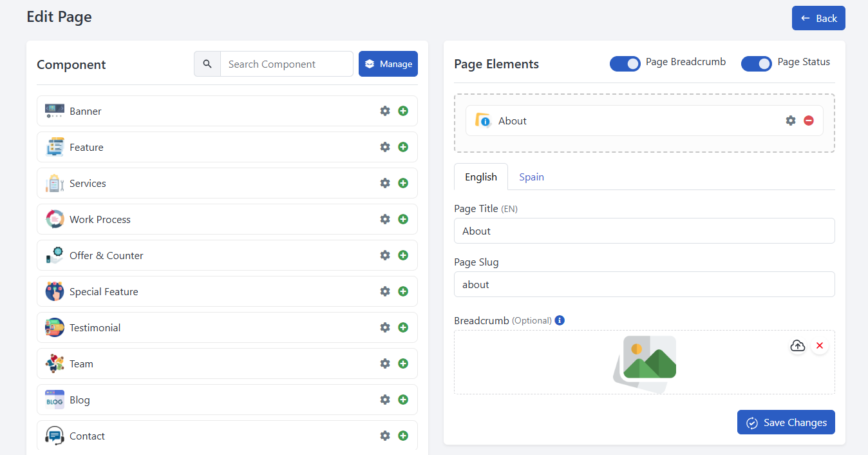Image resolution: width=868 pixels, height=455 pixels.
Task: Click inside the Search Component field
Action: [286, 64]
